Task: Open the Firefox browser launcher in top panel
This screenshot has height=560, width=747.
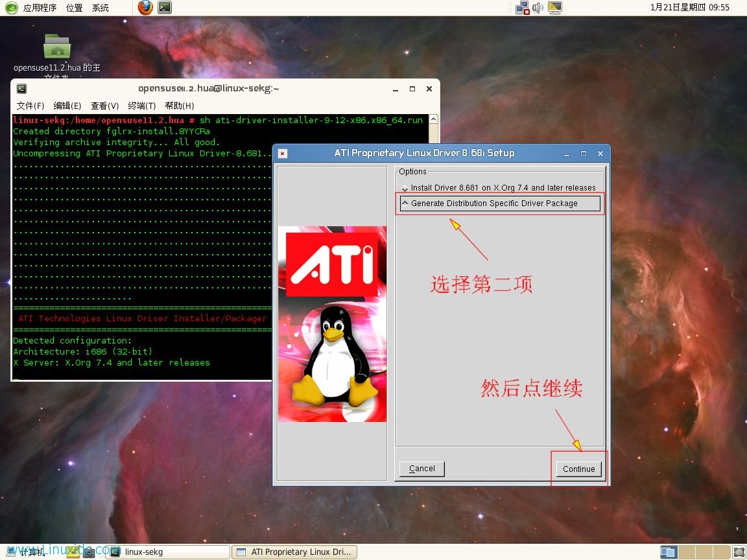Action: point(145,8)
